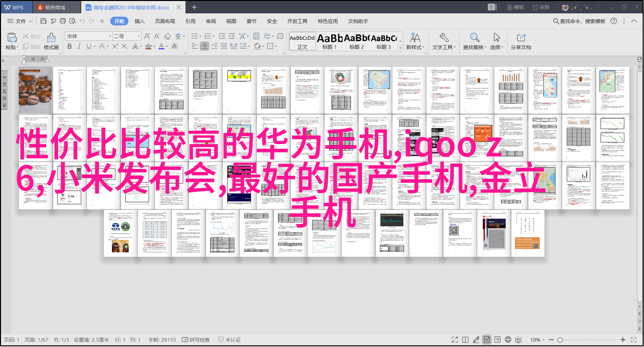The image size is (644, 347).
Task: Click the Find and Replace magnifier icon
Action: point(475,37)
